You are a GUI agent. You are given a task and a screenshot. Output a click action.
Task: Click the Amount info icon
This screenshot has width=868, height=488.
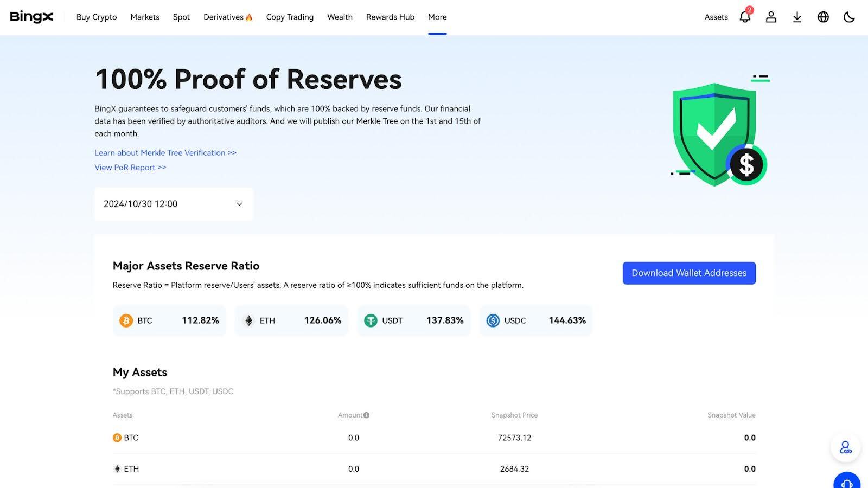tap(366, 415)
